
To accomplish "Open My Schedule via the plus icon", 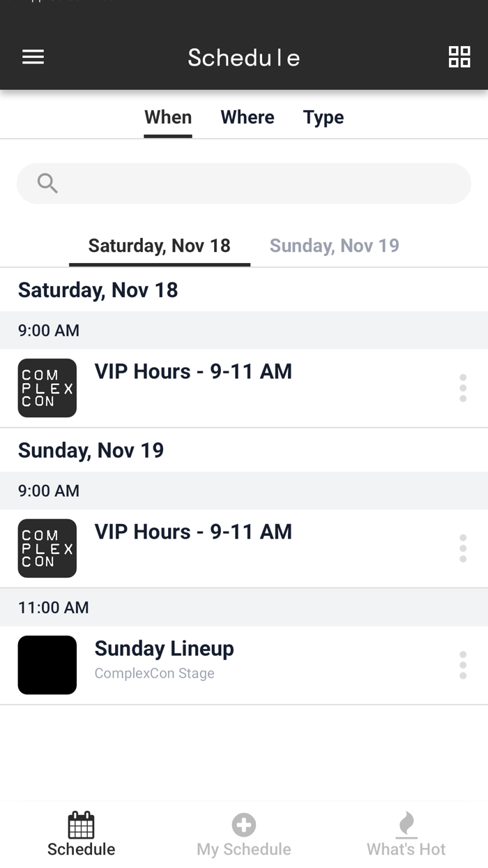I will tap(243, 823).
